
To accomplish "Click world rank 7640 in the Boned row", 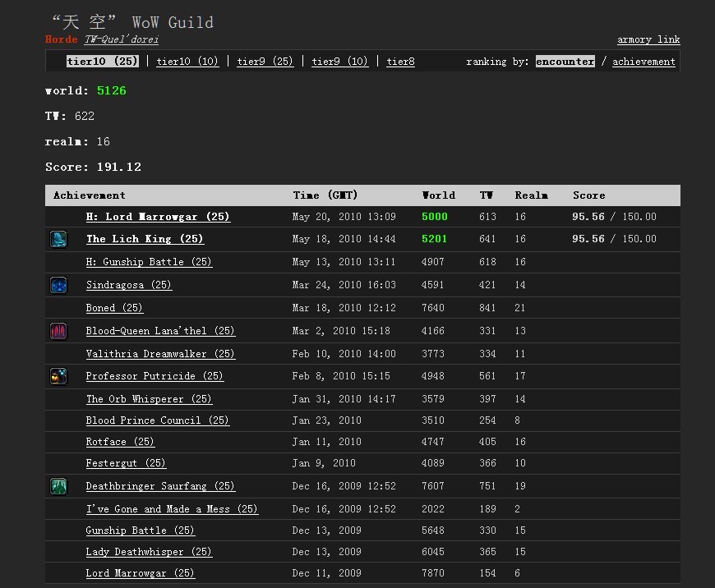I will (x=433, y=308).
